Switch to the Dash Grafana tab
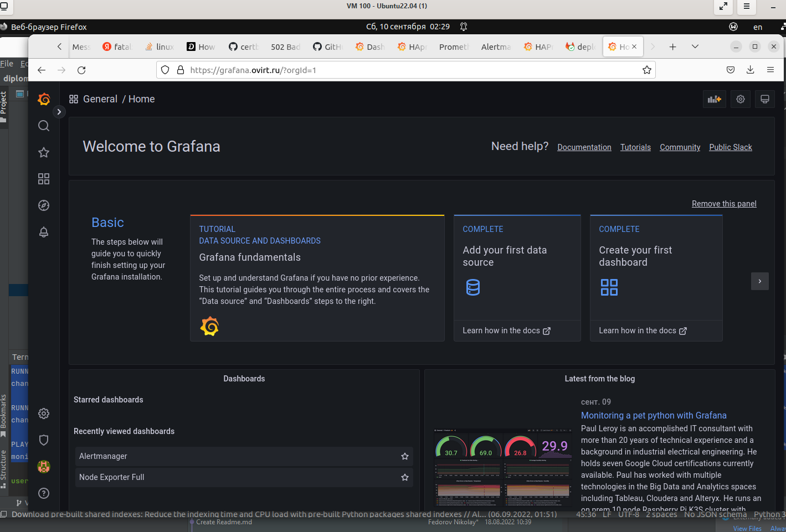This screenshot has width=786, height=532. point(369,47)
